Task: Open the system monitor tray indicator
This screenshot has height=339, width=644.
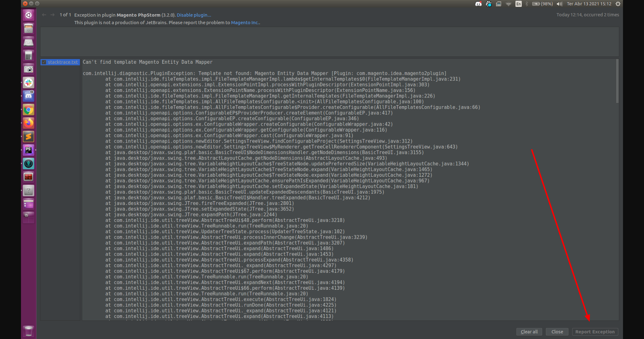Action: (498, 4)
